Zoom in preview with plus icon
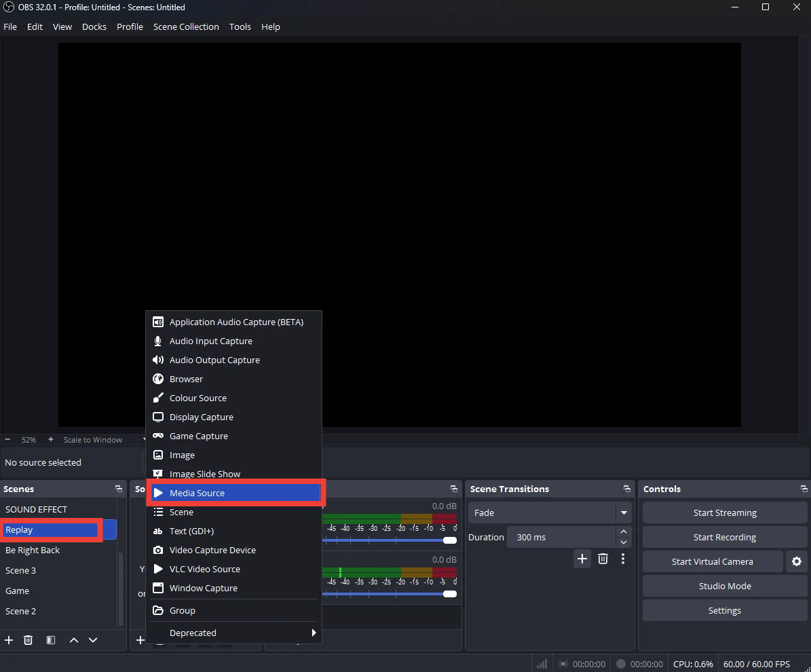The height and width of the screenshot is (672, 811). coord(51,439)
